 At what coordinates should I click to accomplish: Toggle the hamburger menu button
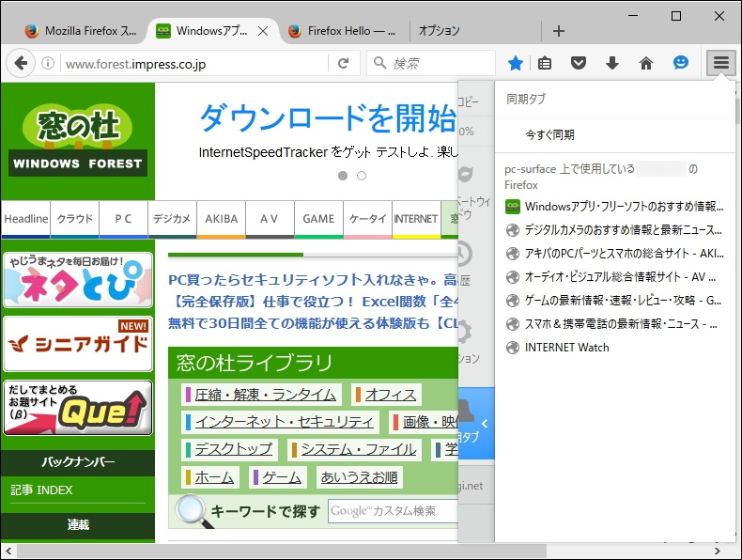[721, 63]
